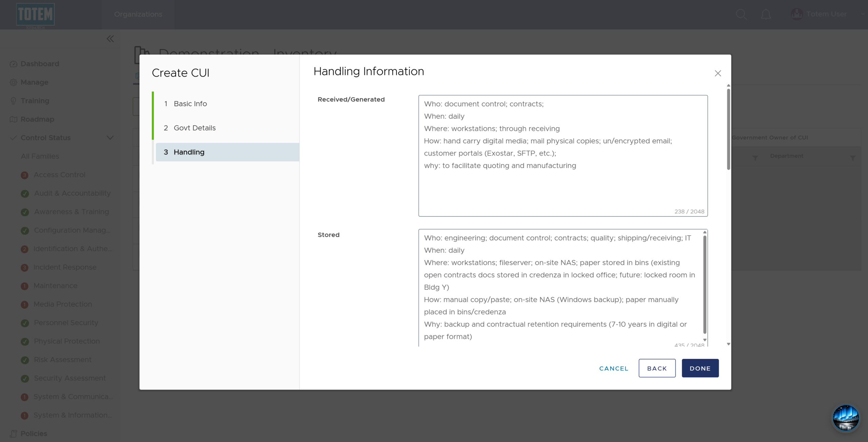Click Maintenance red status badge
The width and height of the screenshot is (868, 442).
(24, 286)
